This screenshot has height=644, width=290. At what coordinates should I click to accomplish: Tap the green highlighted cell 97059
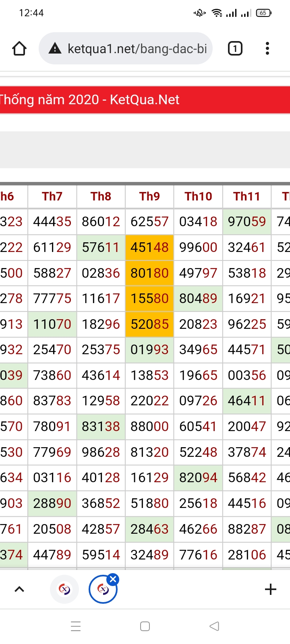click(x=247, y=221)
